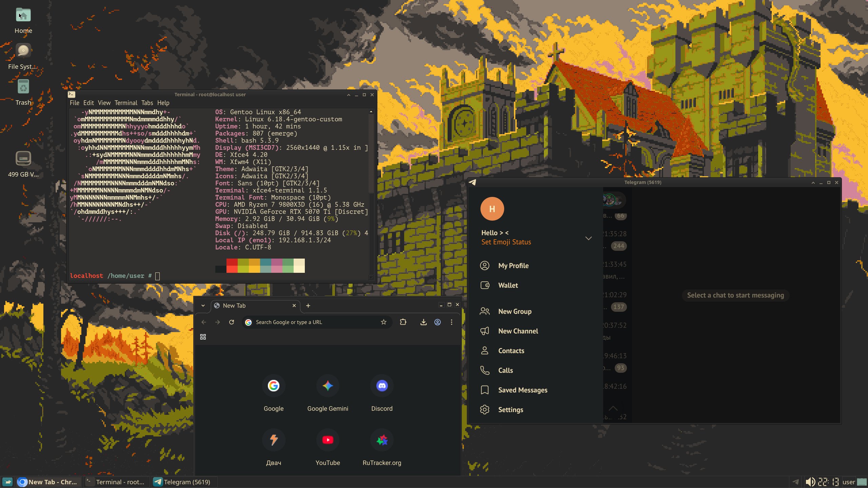868x488 pixels.
Task: Click the YouTube shortcut icon
Action: [328, 440]
